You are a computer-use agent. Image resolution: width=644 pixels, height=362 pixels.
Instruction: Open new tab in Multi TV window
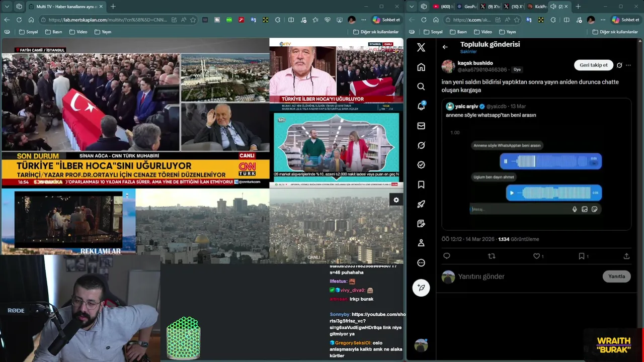(x=113, y=7)
